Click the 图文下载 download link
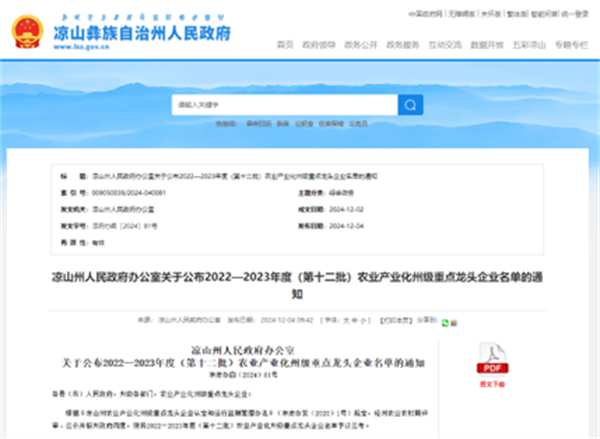600x439 pixels. pyautogui.click(x=491, y=383)
